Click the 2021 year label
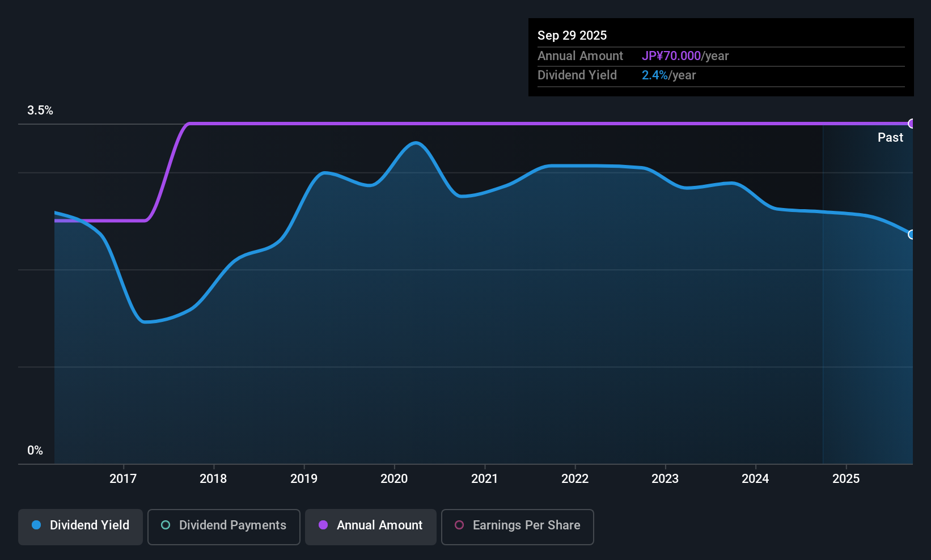The width and height of the screenshot is (931, 560). 485,479
